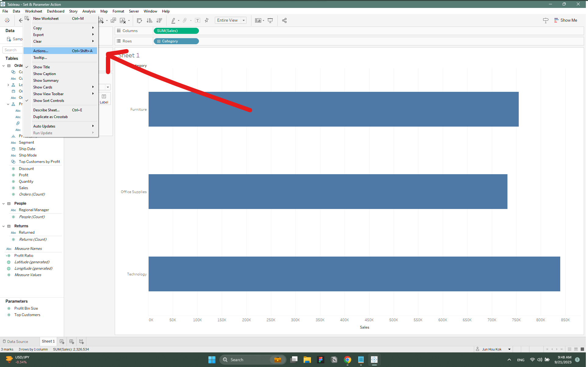588x367 pixels.
Task: Show the sheet sorter grid view icon
Action: (569, 349)
